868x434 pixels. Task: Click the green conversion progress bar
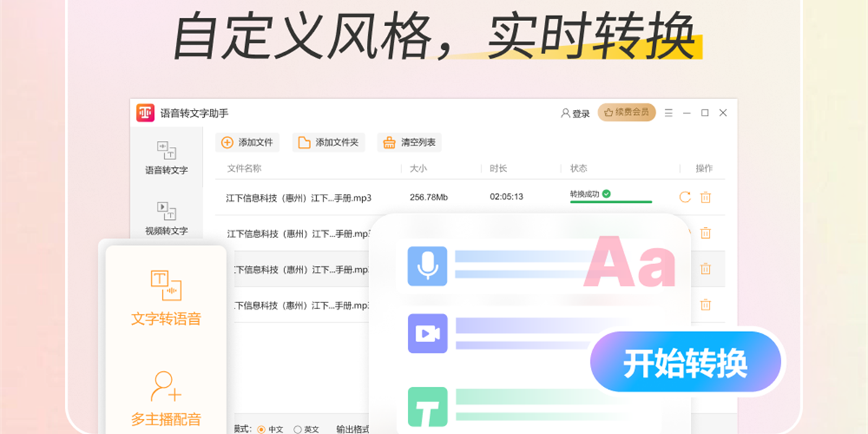pos(611,203)
